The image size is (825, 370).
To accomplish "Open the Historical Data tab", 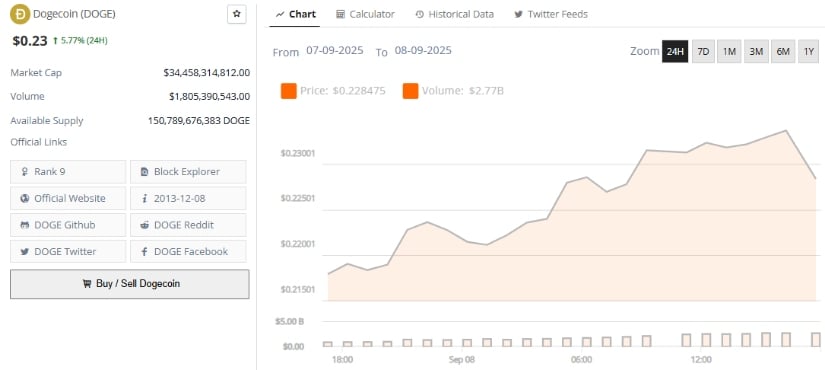I will [454, 14].
